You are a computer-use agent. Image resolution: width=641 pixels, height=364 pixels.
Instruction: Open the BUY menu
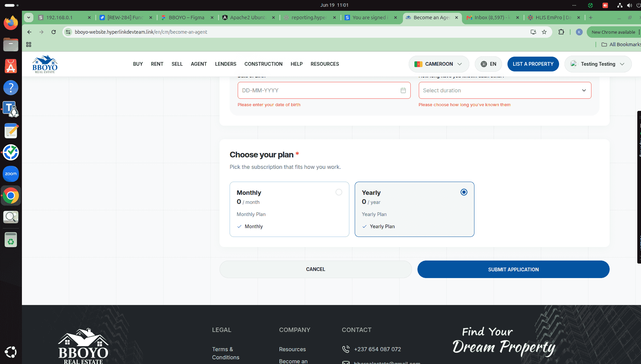[138, 64]
